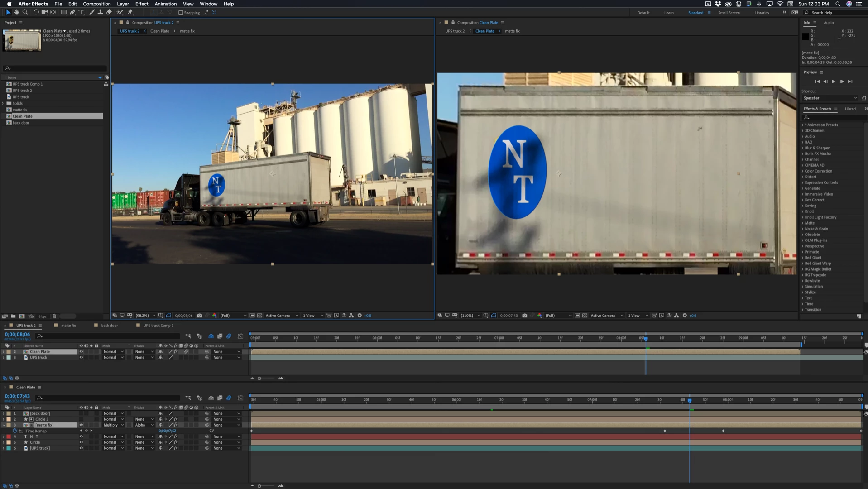Enable the Snapping checkbox

coord(181,13)
